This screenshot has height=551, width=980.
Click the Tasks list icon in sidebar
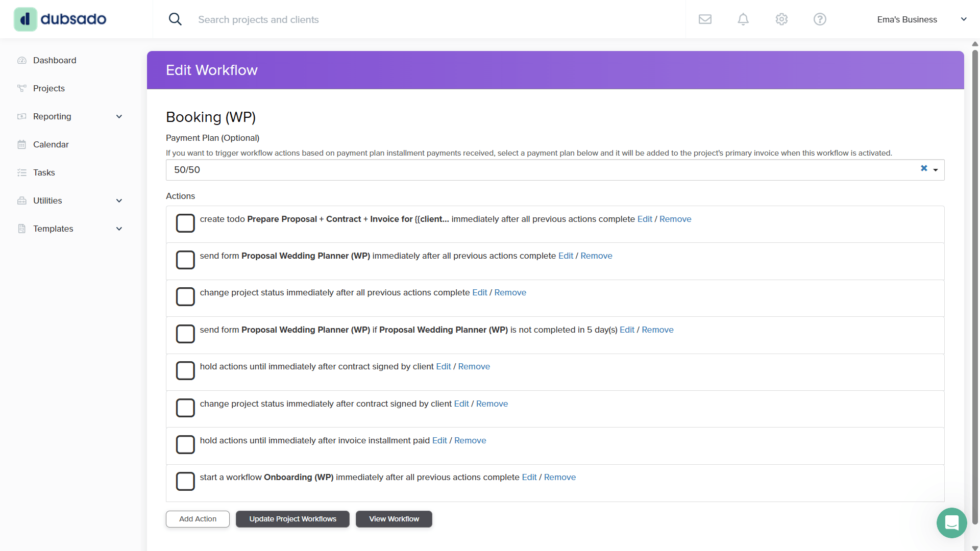pyautogui.click(x=21, y=172)
